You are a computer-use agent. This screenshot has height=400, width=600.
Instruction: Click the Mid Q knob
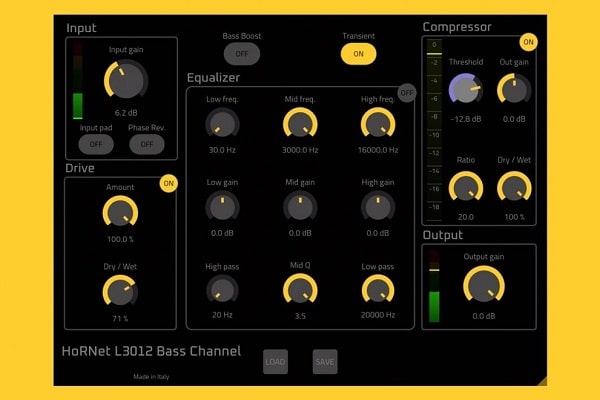pos(299,289)
